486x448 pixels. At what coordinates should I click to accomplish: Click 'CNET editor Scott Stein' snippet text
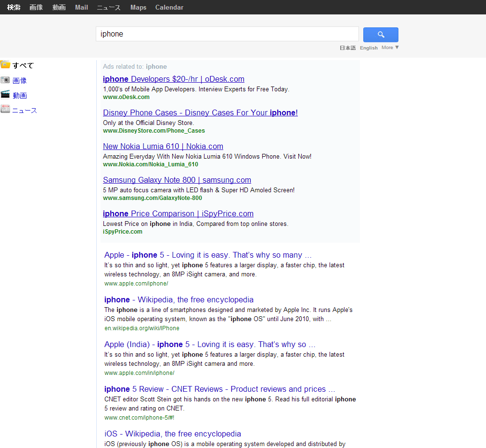pyautogui.click(x=230, y=404)
